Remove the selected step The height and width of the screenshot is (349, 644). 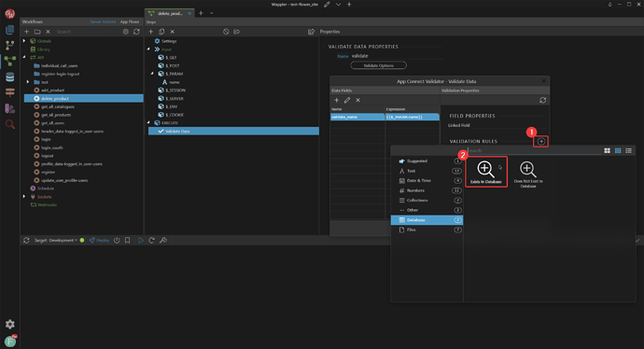tap(173, 32)
